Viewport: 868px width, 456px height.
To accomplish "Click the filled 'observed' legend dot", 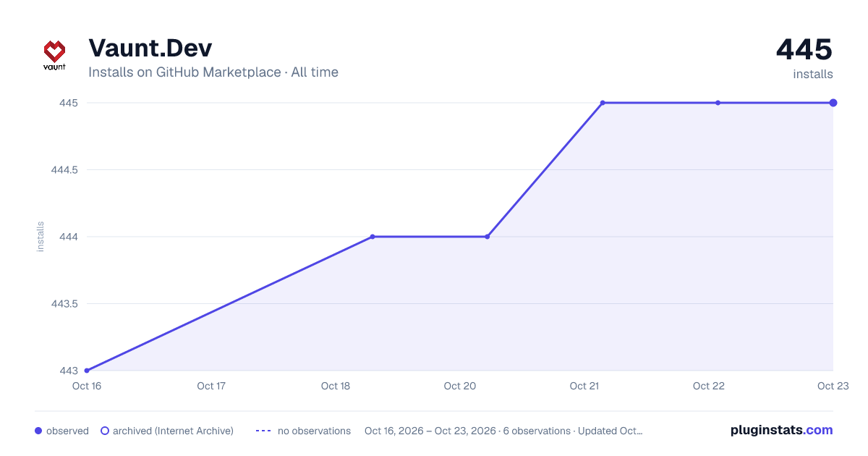I will (x=38, y=431).
